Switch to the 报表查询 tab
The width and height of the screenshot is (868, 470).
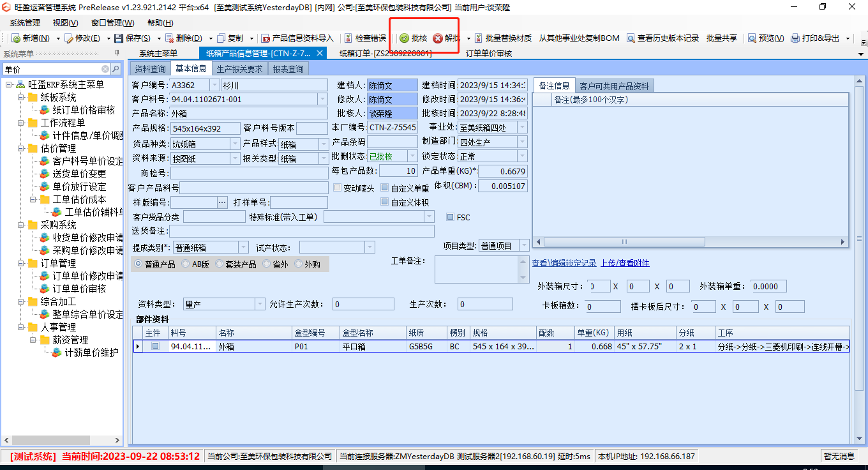[288, 69]
